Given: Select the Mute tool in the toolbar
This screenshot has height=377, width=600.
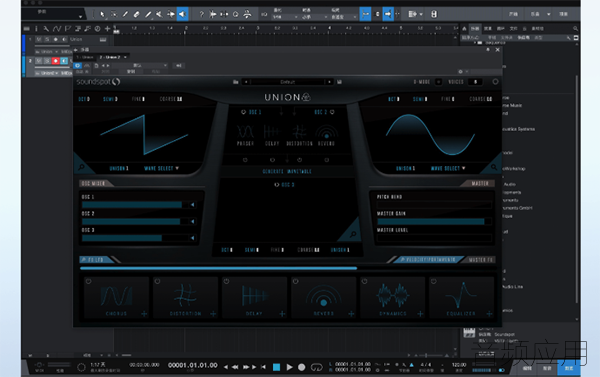Looking at the screenshot, I should tap(159, 15).
